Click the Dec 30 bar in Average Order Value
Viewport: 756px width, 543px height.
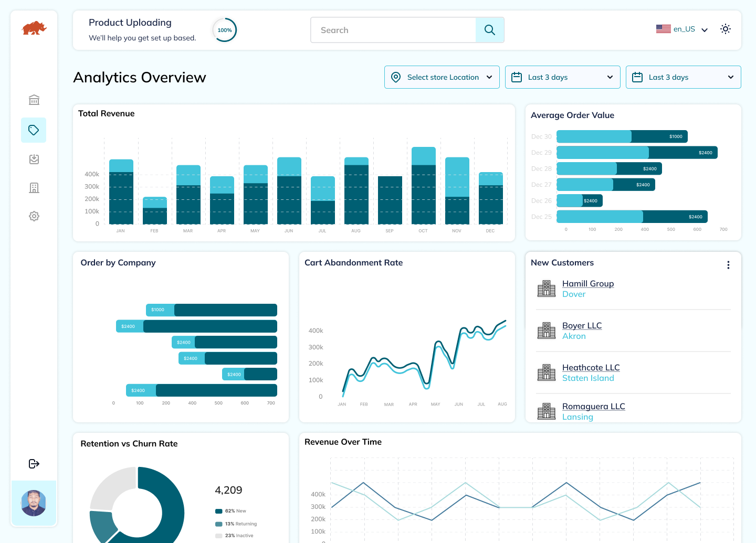[x=622, y=136]
